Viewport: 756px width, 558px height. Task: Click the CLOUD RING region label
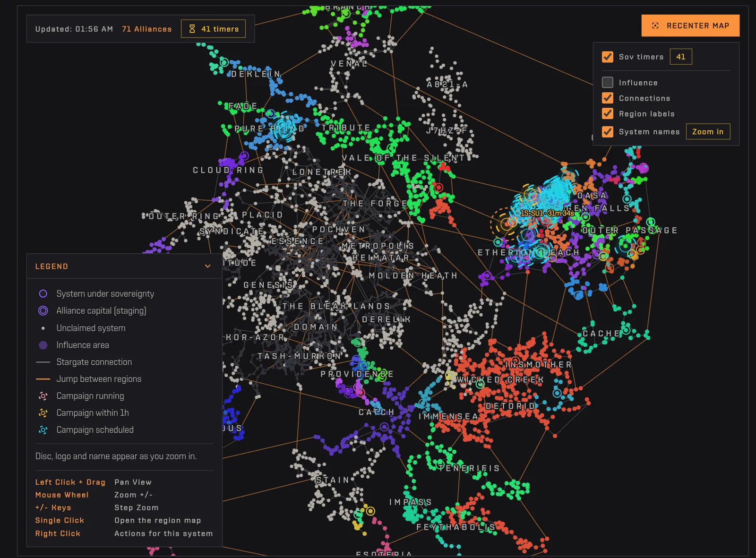click(x=228, y=170)
